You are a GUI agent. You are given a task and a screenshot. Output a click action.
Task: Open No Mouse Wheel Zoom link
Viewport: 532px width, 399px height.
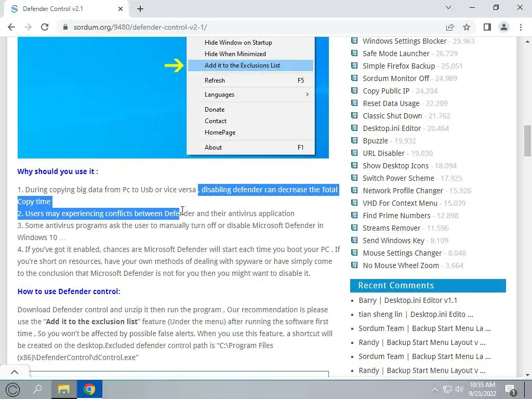[401, 265]
